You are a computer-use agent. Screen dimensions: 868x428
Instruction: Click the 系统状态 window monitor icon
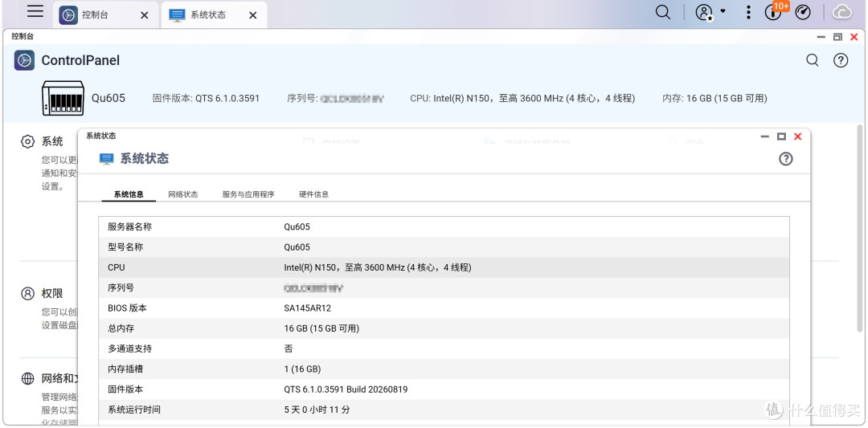(x=106, y=159)
